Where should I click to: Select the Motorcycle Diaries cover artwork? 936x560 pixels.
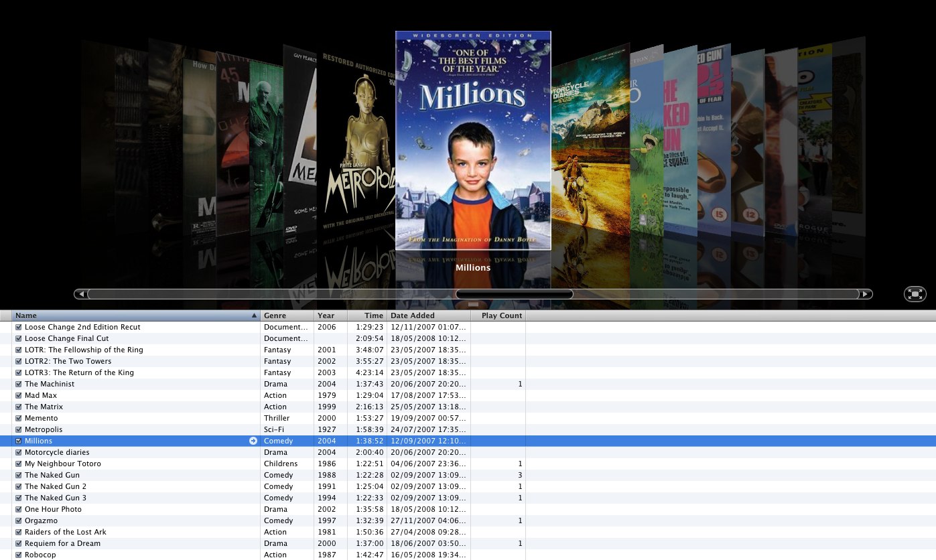[x=590, y=141]
